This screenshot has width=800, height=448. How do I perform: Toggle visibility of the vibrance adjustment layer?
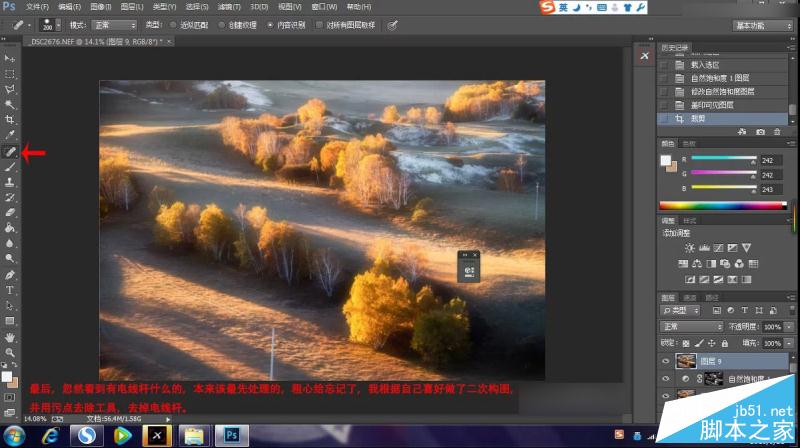pyautogui.click(x=665, y=379)
